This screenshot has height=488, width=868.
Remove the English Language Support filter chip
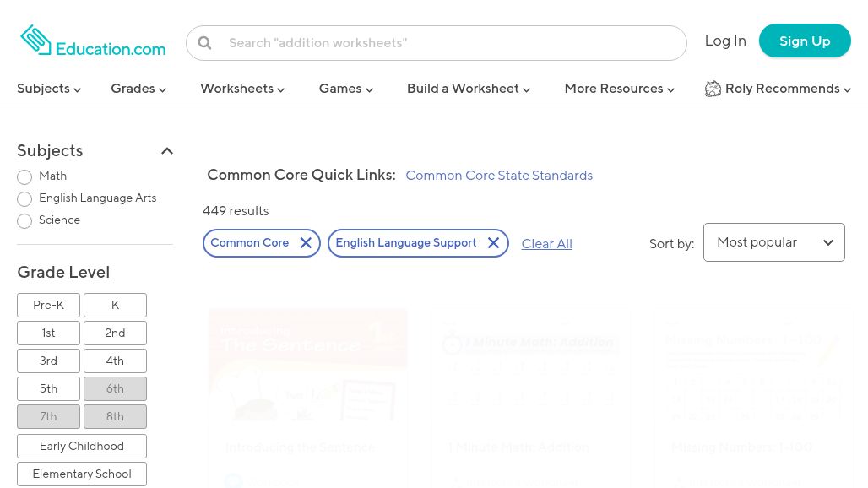493,243
